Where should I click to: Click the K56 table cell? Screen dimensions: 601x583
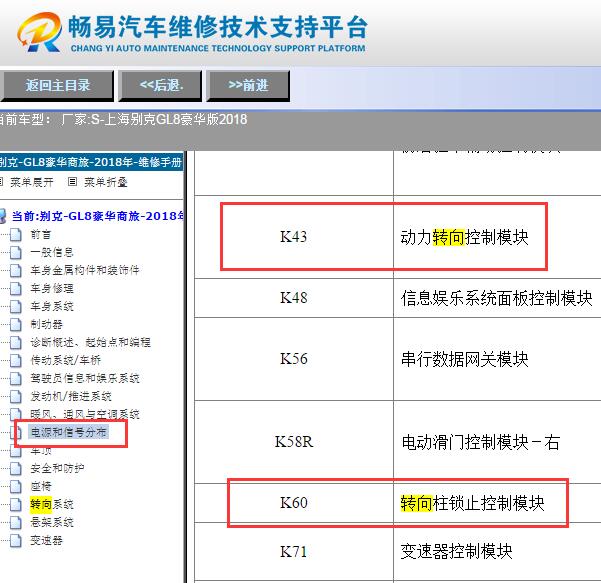coord(294,359)
